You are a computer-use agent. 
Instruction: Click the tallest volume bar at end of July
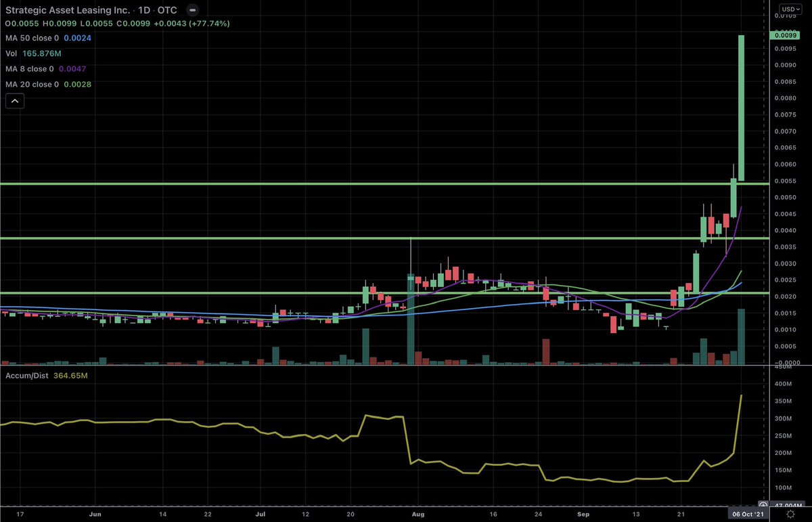pos(410,319)
